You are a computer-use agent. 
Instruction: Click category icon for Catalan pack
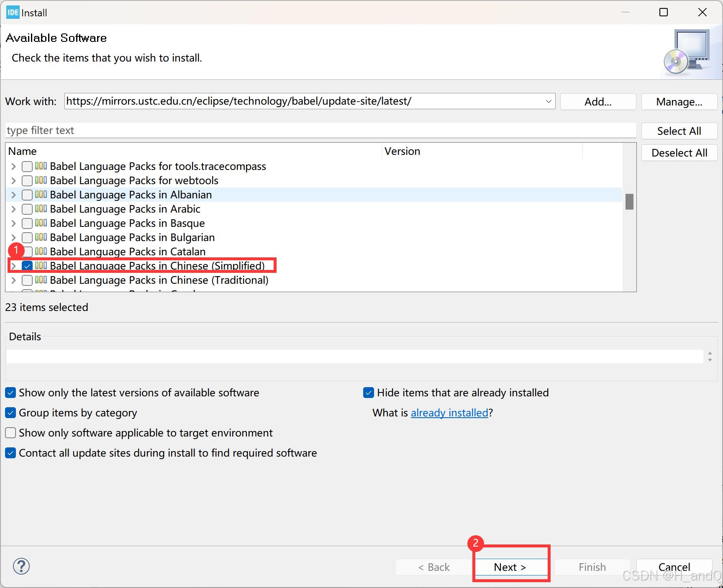click(x=41, y=251)
